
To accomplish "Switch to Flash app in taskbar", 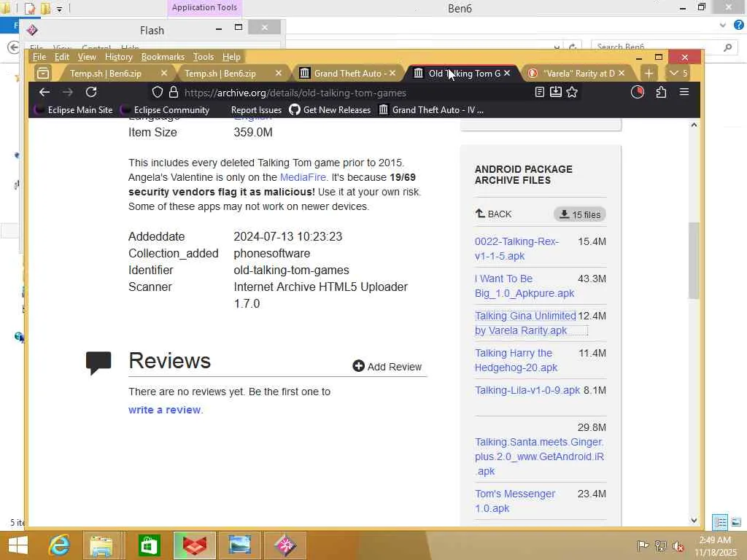I will 285,545.
